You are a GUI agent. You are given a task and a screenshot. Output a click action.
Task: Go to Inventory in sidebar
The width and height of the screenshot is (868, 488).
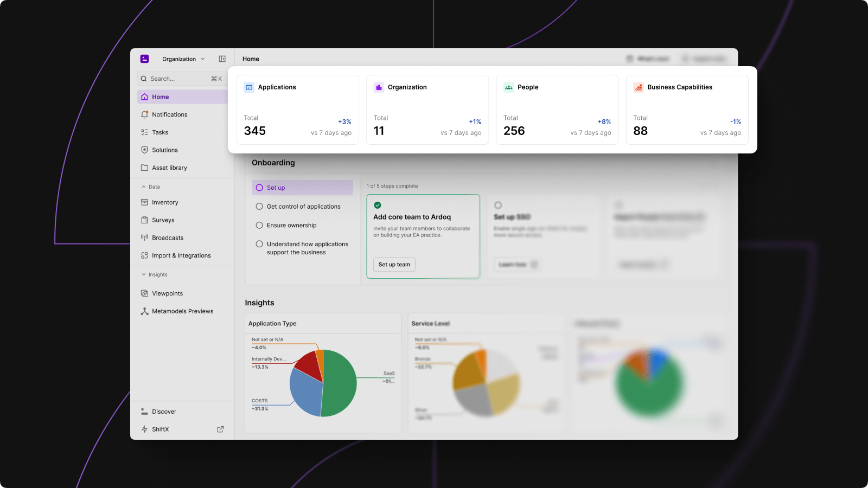click(165, 202)
